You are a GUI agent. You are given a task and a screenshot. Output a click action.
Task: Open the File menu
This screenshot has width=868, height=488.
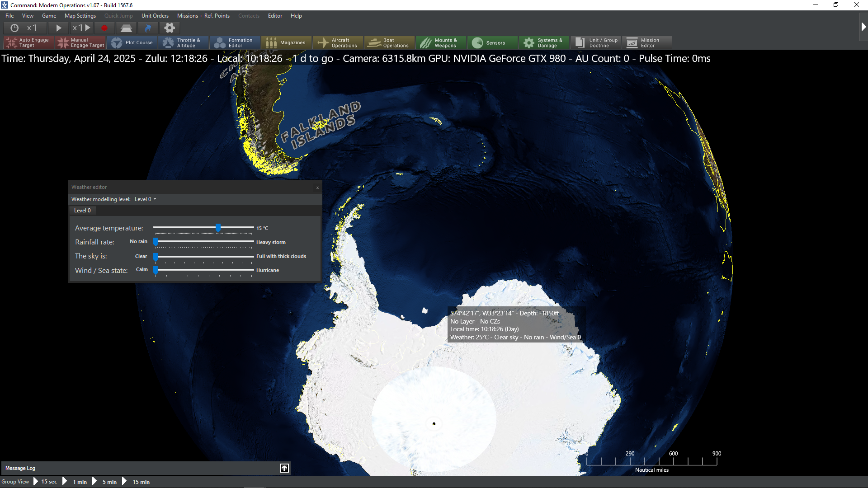pos(9,16)
